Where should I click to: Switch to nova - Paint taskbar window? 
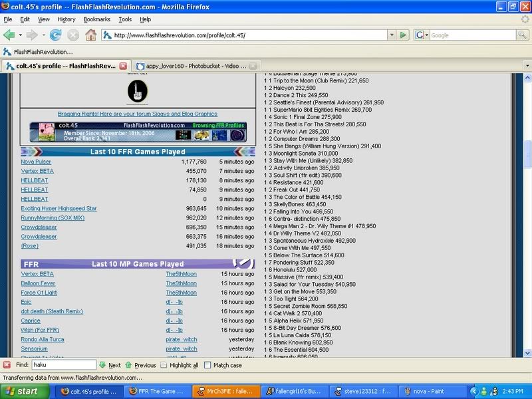pos(432,392)
